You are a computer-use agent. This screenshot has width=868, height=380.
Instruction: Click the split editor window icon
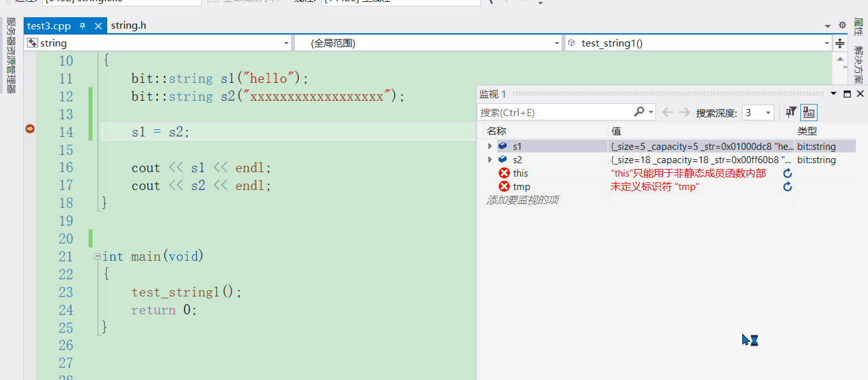click(x=840, y=43)
